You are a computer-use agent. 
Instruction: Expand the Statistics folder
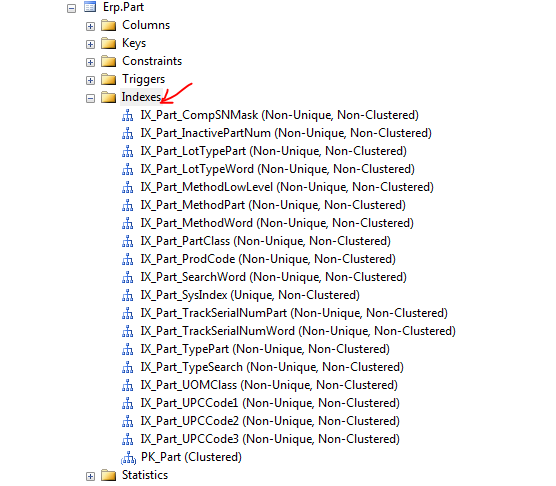click(x=90, y=476)
